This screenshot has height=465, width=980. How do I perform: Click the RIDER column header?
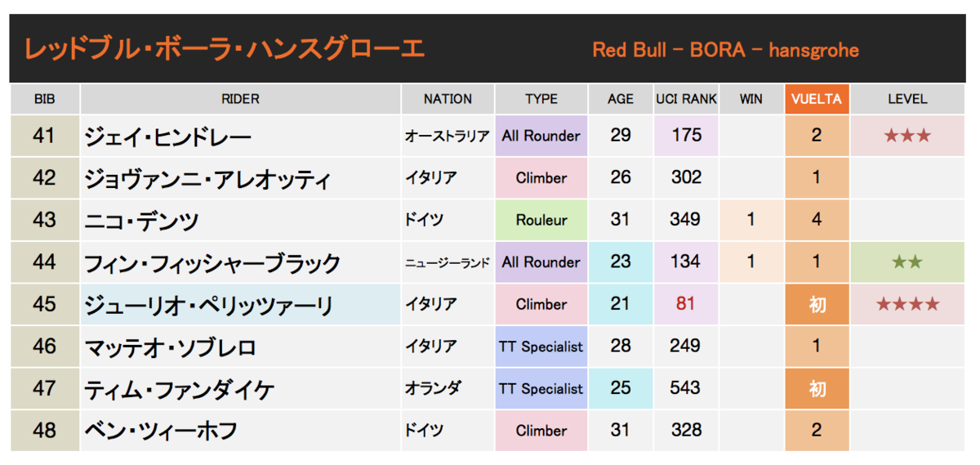click(240, 99)
